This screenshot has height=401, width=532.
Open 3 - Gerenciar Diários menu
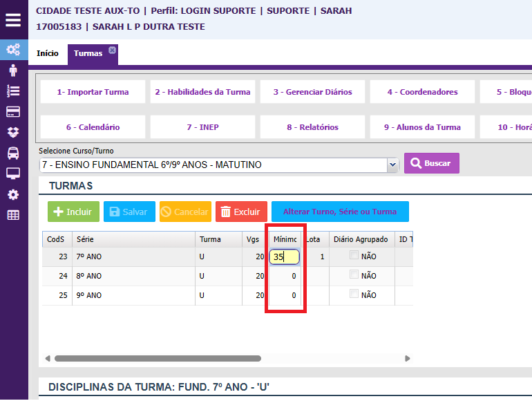point(312,92)
